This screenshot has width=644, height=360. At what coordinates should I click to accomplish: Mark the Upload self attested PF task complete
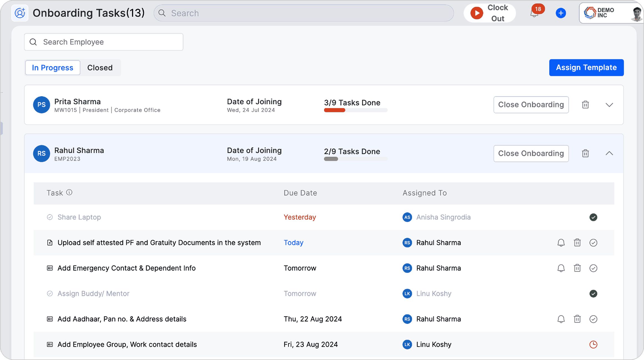click(593, 243)
